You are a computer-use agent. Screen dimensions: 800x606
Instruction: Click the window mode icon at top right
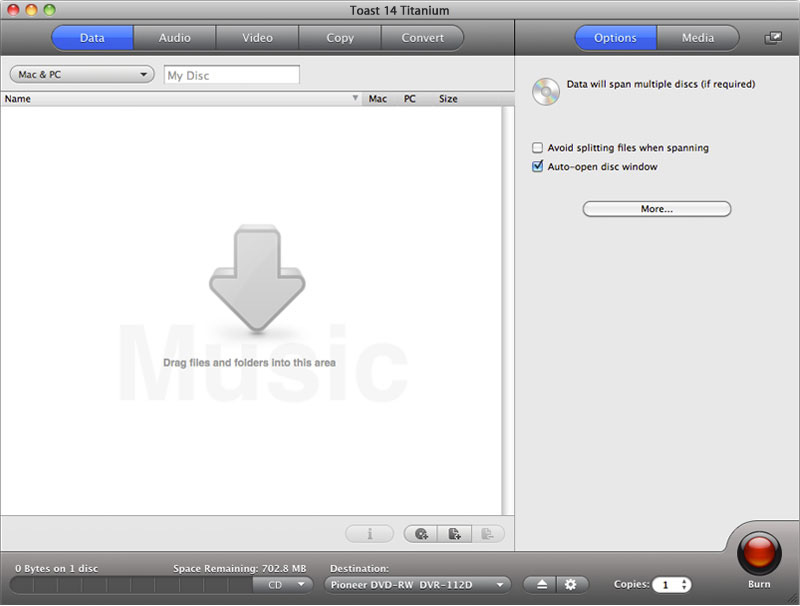773,38
